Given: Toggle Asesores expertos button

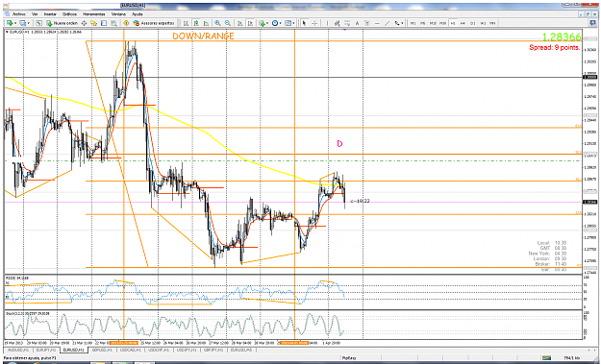Looking at the screenshot, I should [154, 23].
